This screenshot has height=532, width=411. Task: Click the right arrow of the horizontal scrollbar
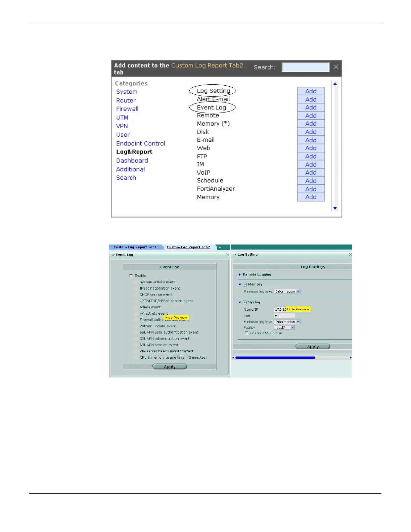[351, 358]
